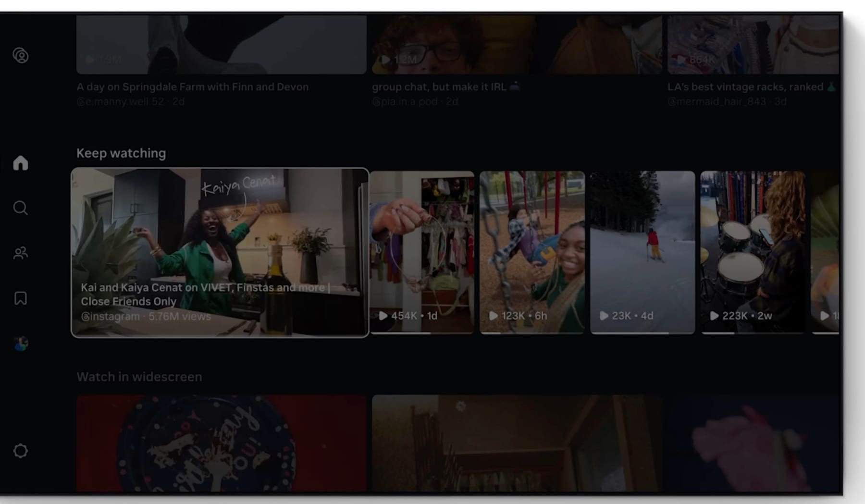Open 'LA's best vintage racks, ranked' video

(754, 45)
